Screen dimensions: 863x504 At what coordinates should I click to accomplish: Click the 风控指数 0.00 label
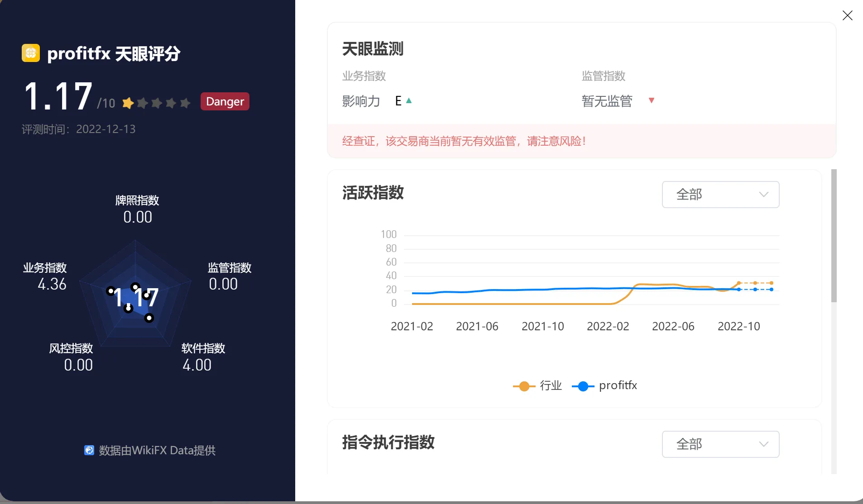(71, 357)
